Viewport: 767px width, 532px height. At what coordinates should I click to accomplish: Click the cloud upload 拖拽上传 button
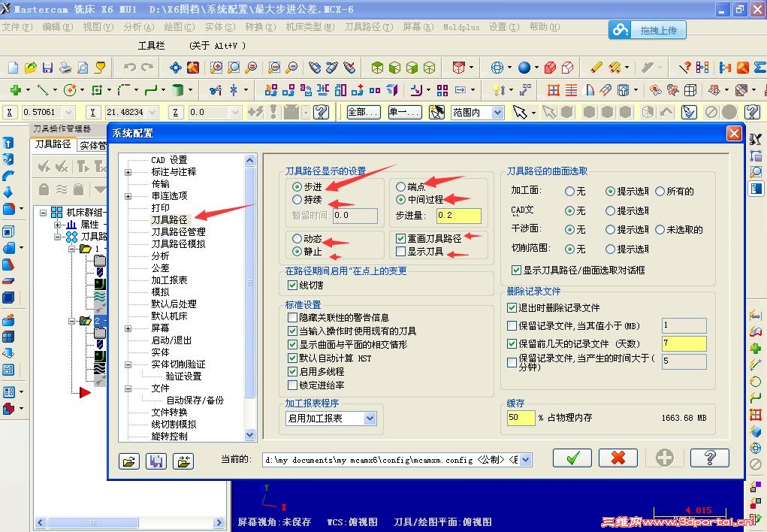(647, 30)
